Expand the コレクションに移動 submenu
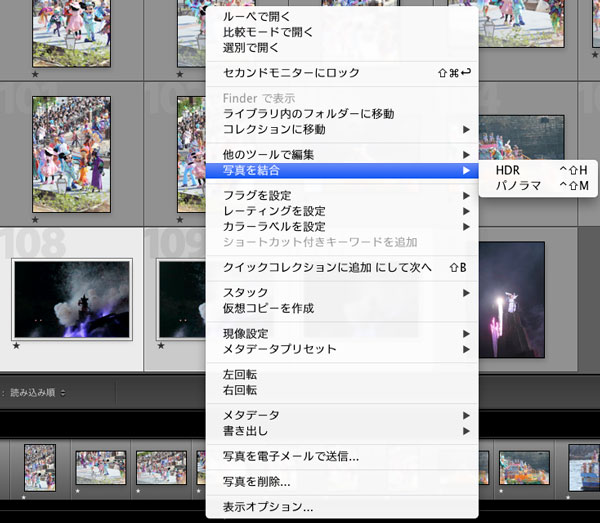This screenshot has height=523, width=600. click(342, 129)
